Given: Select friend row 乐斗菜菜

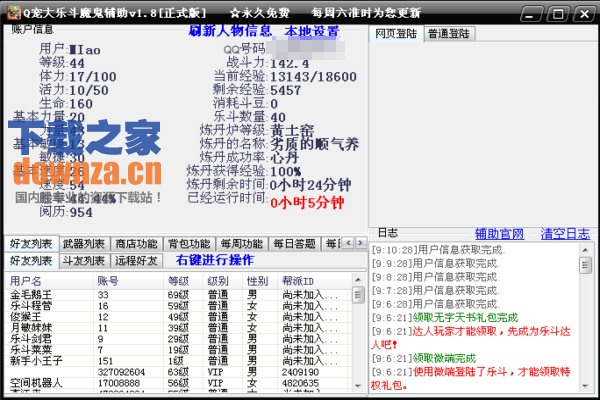Looking at the screenshot, I should click(x=178, y=350).
